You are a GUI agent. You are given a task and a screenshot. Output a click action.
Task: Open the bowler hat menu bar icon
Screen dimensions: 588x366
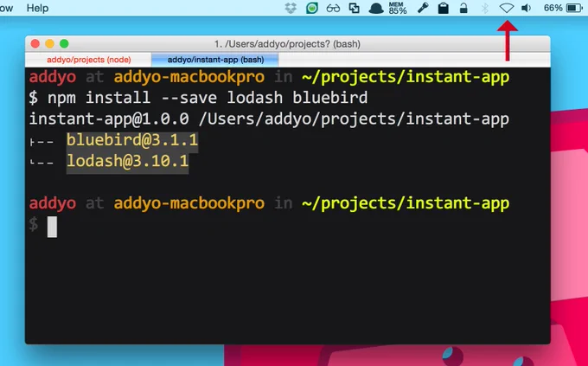[376, 9]
